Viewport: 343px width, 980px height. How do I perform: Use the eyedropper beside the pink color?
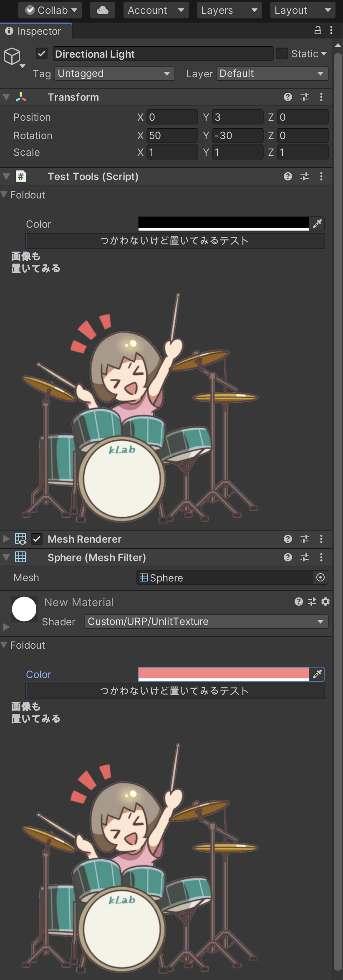coord(317,674)
